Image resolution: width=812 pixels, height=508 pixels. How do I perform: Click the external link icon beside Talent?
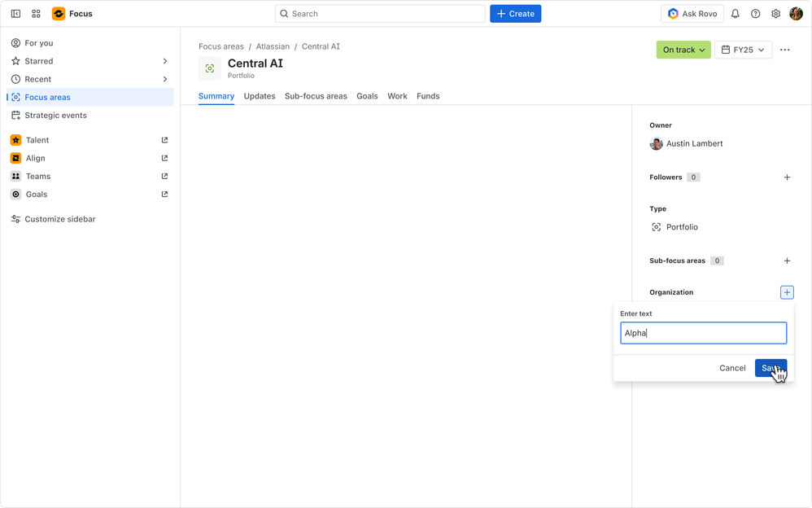[164, 141]
